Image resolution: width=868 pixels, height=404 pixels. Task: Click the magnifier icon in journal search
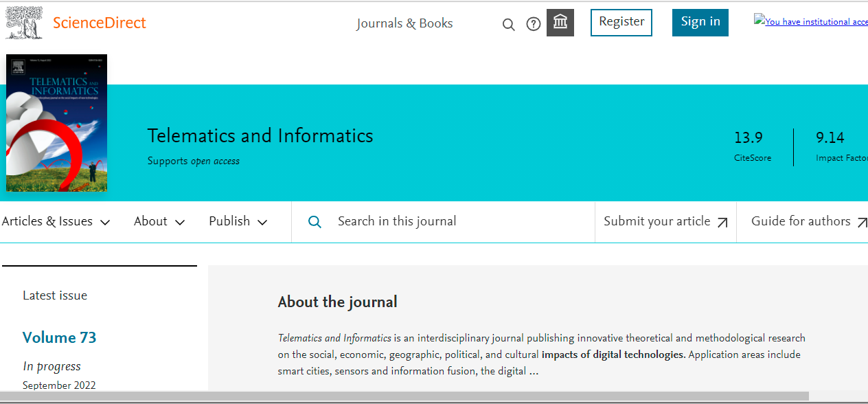(315, 222)
